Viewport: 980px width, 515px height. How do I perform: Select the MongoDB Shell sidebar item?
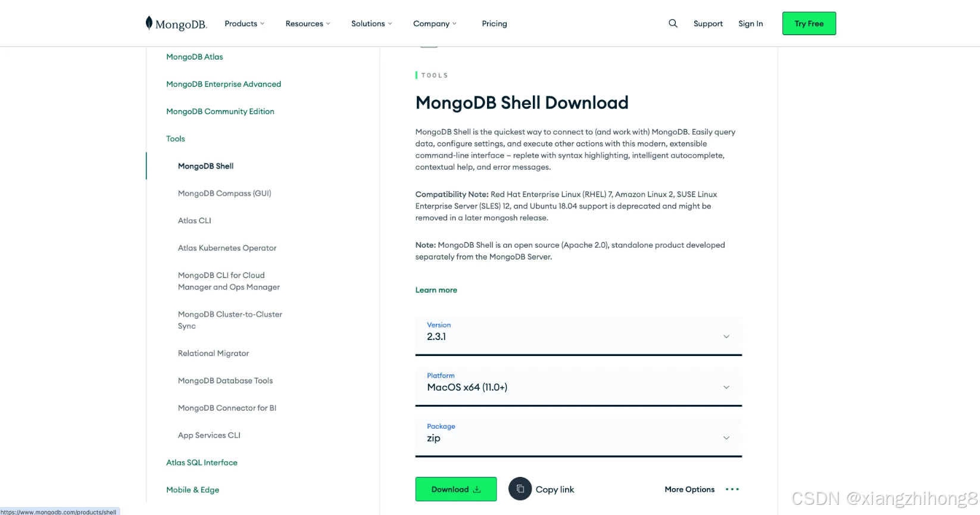click(205, 166)
